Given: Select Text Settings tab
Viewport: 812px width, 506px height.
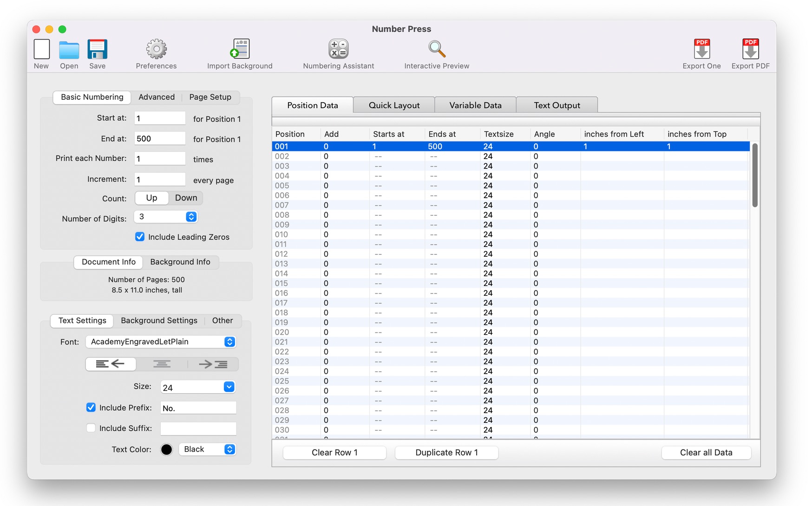Looking at the screenshot, I should point(82,320).
